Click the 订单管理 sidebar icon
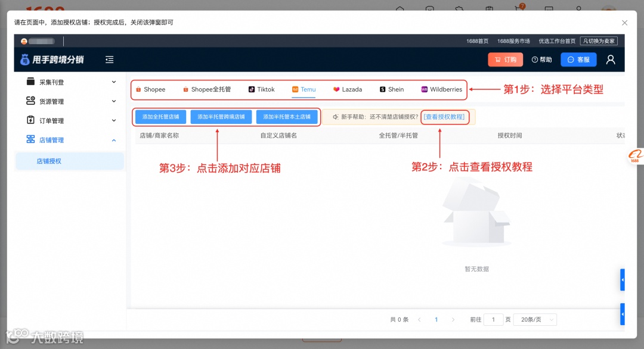Screen dimensions: 644x349 pyautogui.click(x=30, y=120)
